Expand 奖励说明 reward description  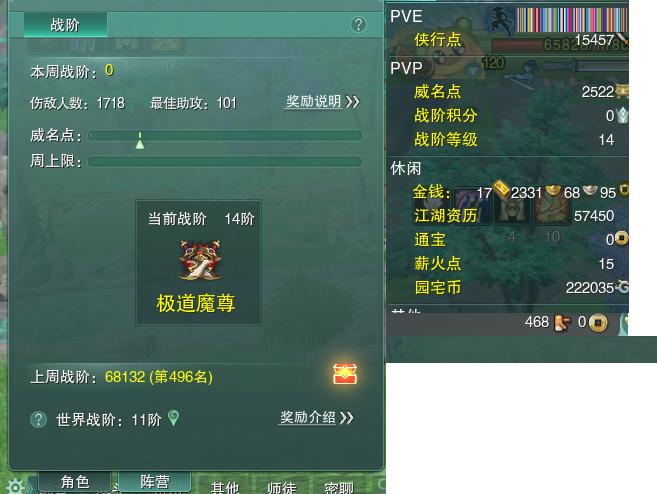[322, 101]
